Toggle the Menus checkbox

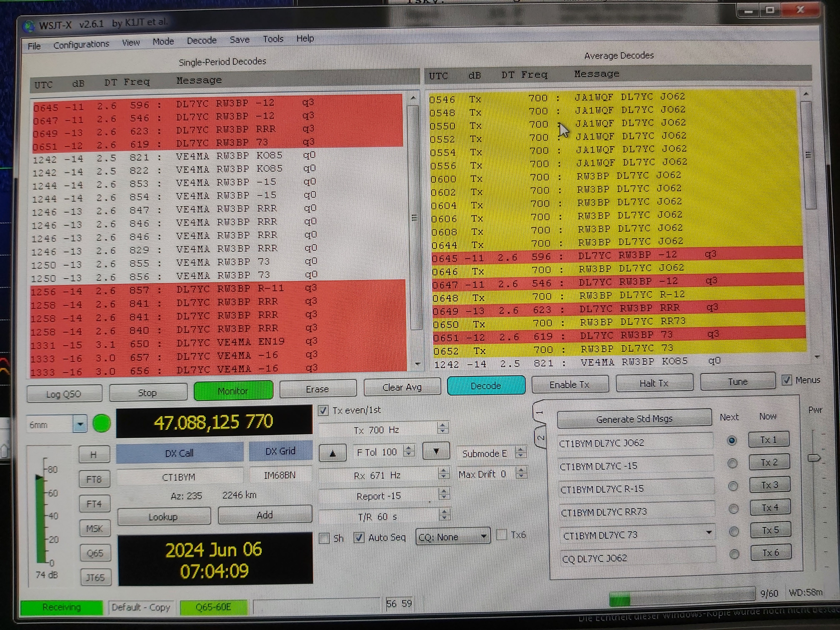coord(786,380)
